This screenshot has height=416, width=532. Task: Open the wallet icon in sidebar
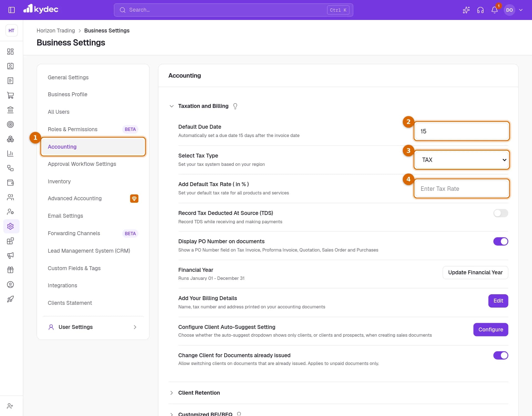[10, 182]
